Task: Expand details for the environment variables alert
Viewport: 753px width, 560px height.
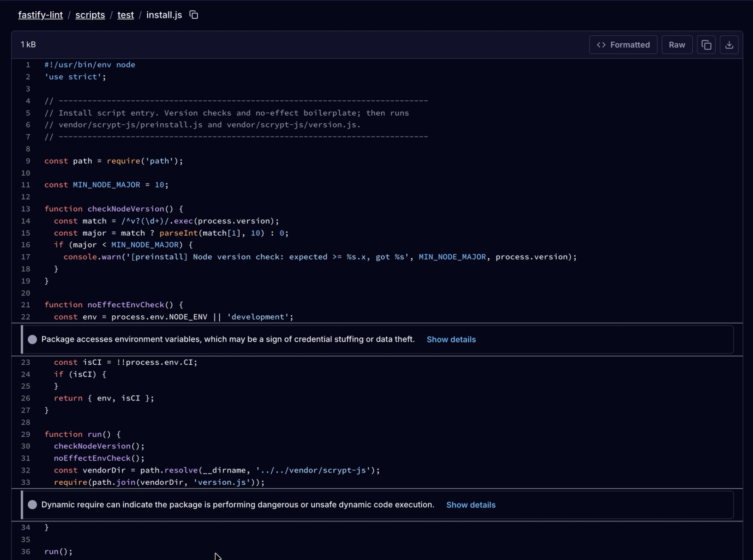Action: [451, 340]
